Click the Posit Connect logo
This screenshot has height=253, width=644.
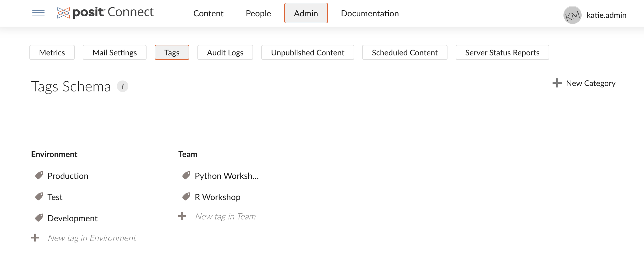point(105,13)
